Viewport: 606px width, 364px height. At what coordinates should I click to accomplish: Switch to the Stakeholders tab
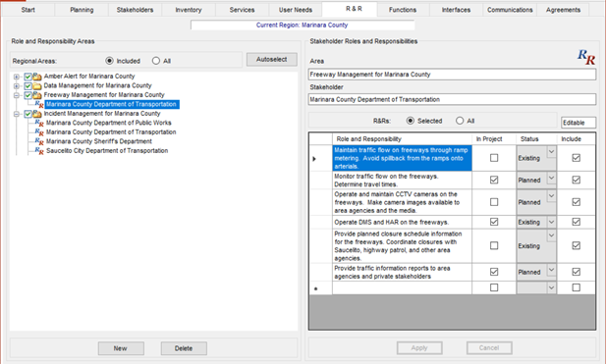(135, 10)
